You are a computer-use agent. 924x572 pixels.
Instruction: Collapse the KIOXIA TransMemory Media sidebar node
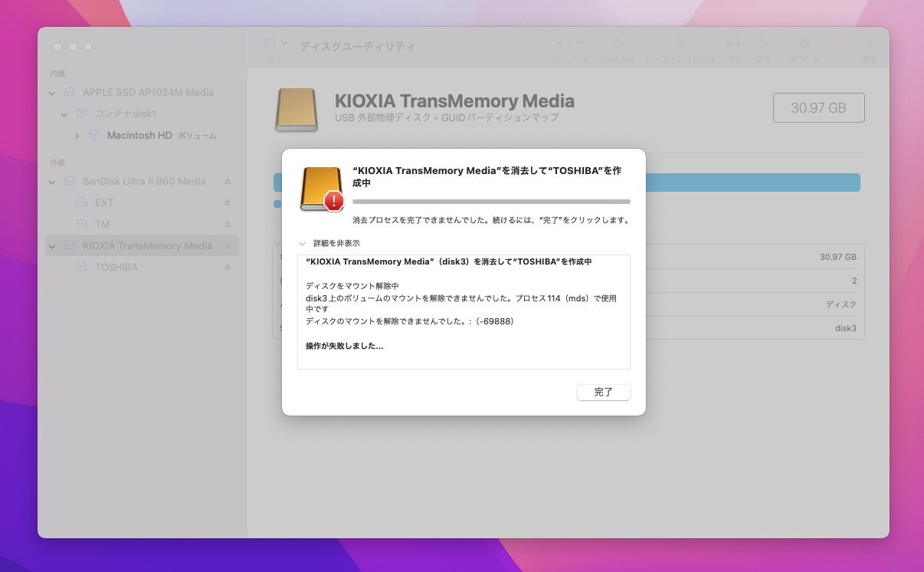tap(52, 246)
